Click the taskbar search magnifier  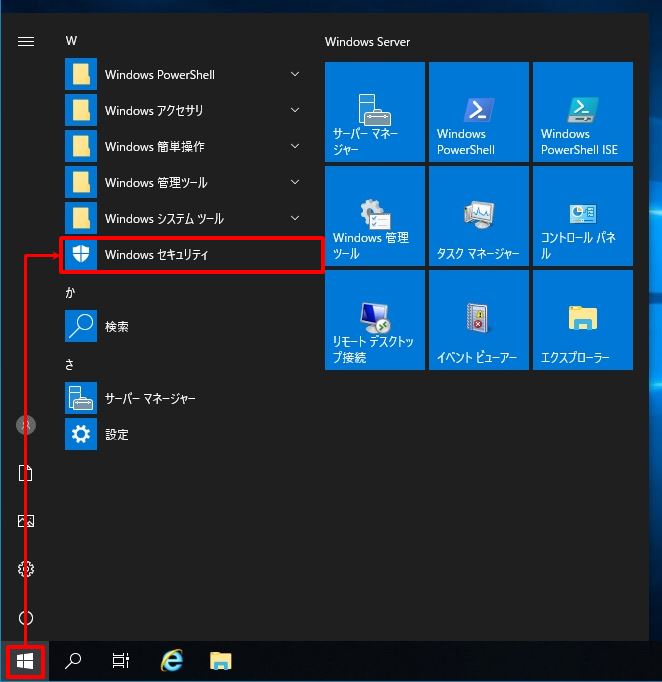(73, 660)
